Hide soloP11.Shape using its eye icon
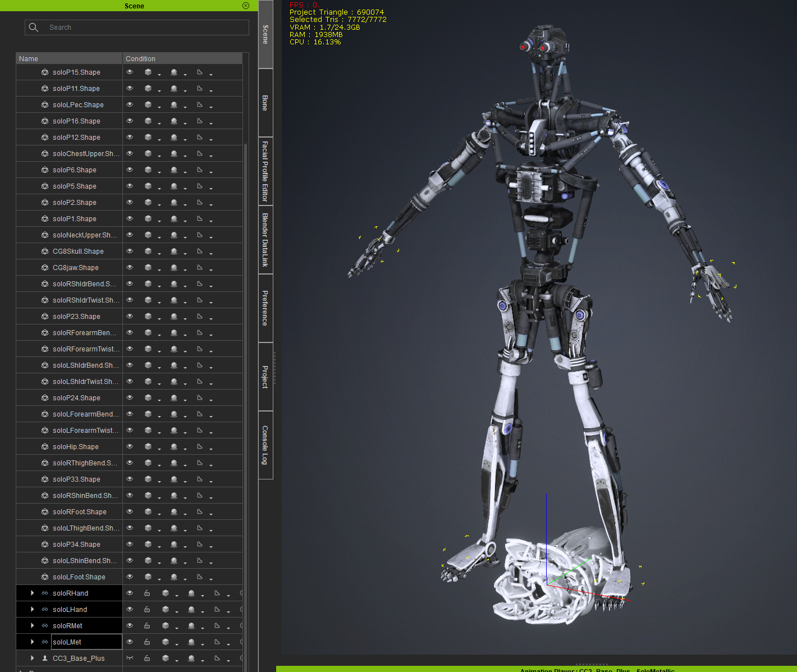Viewport: 797px width, 672px height. [x=130, y=89]
